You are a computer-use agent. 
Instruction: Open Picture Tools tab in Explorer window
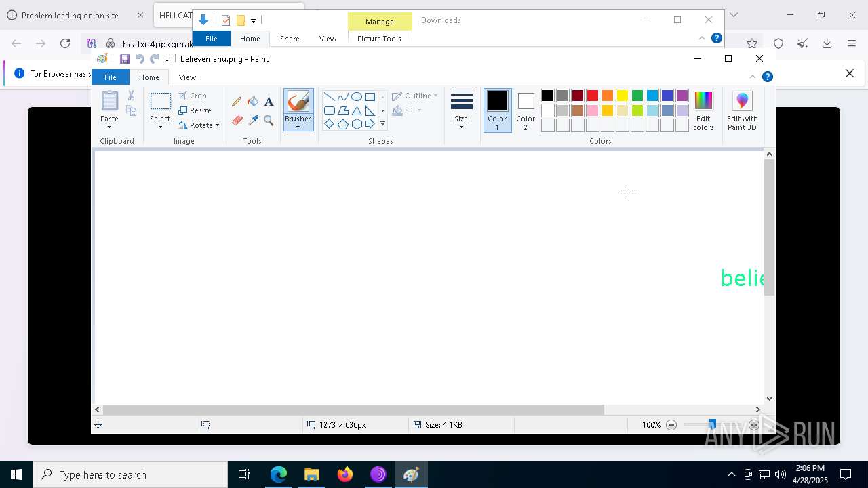click(x=379, y=39)
